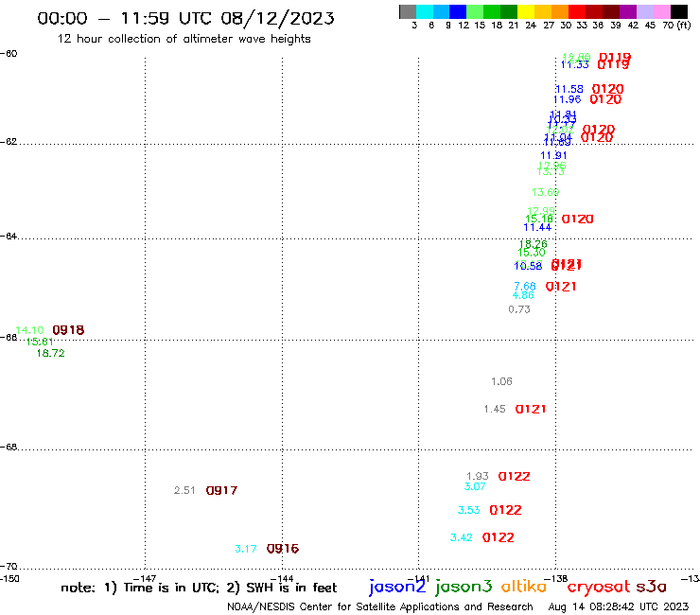Click the 0121 label beside 1.45
Screen dimensions: 700x615
point(531,409)
